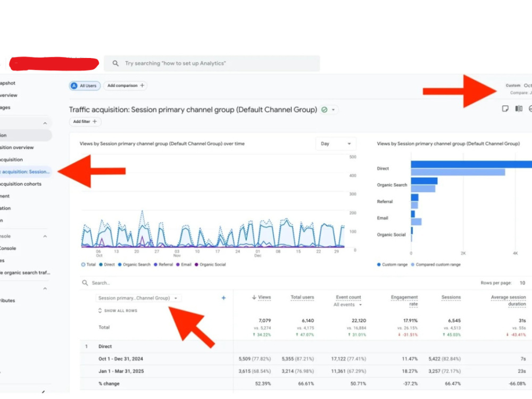Viewport: 532px width, 399px height.
Task: Click total Sessions value 6,545
Action: point(454,321)
